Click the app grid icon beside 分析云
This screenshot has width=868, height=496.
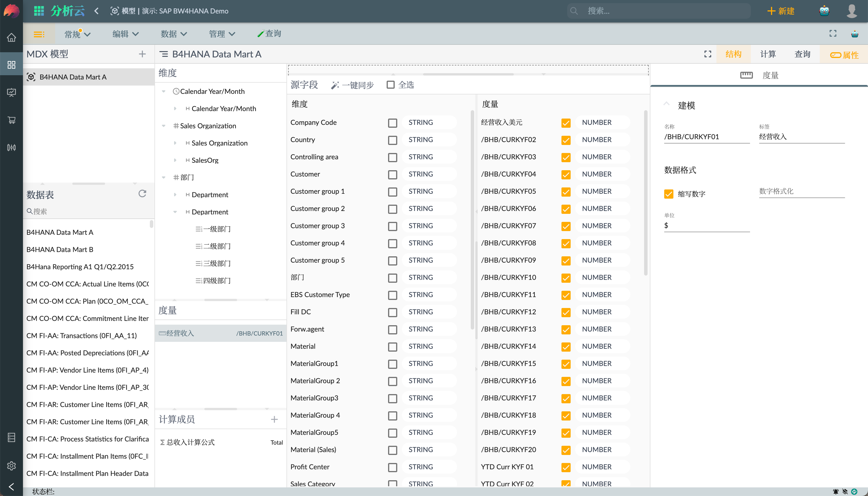(39, 11)
